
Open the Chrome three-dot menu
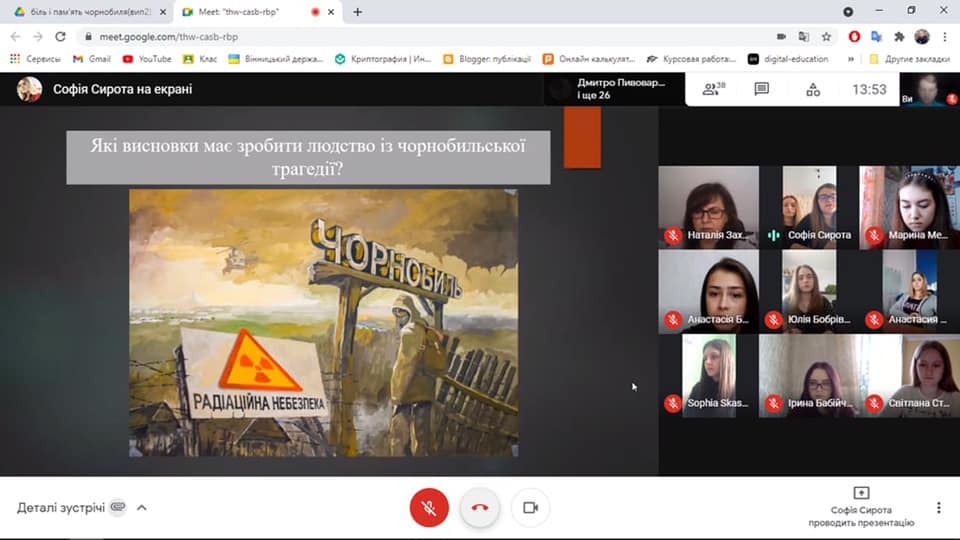pyautogui.click(x=945, y=37)
